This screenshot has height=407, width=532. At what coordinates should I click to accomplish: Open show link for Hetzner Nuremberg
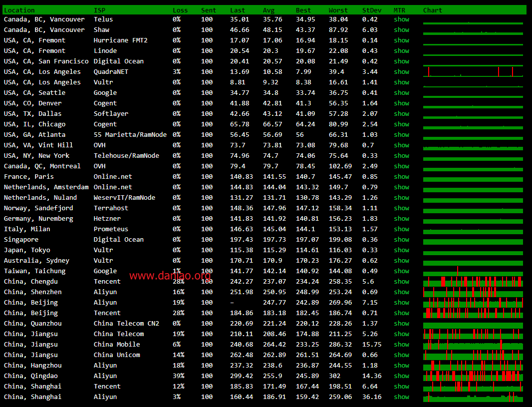(x=401, y=219)
